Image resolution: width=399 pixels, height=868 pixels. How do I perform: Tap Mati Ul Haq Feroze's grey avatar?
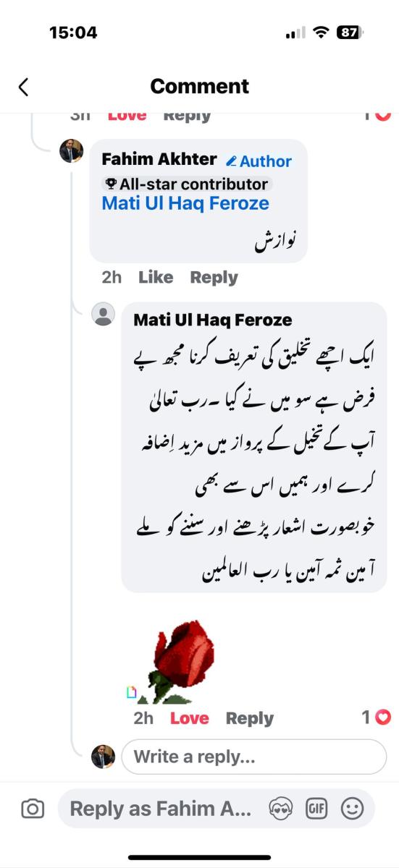pos(104,315)
